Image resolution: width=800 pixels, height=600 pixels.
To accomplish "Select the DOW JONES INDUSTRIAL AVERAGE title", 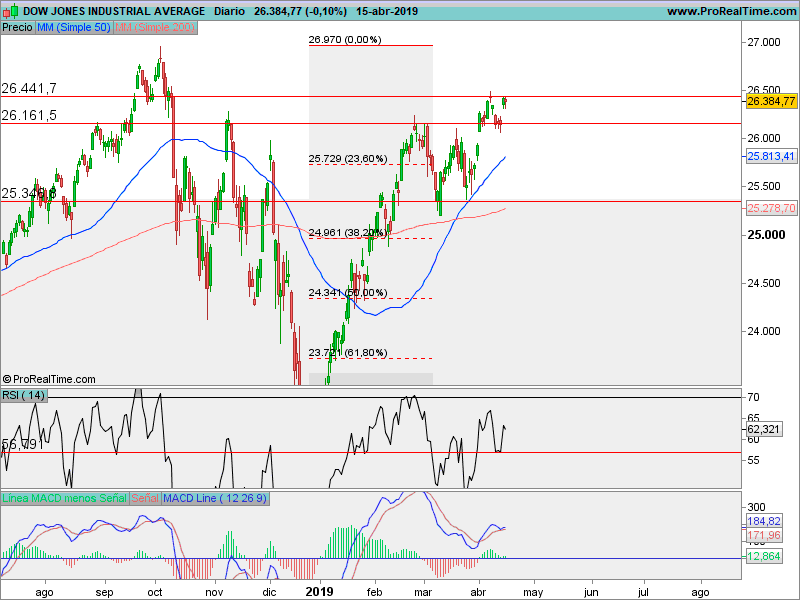I will click(x=114, y=11).
